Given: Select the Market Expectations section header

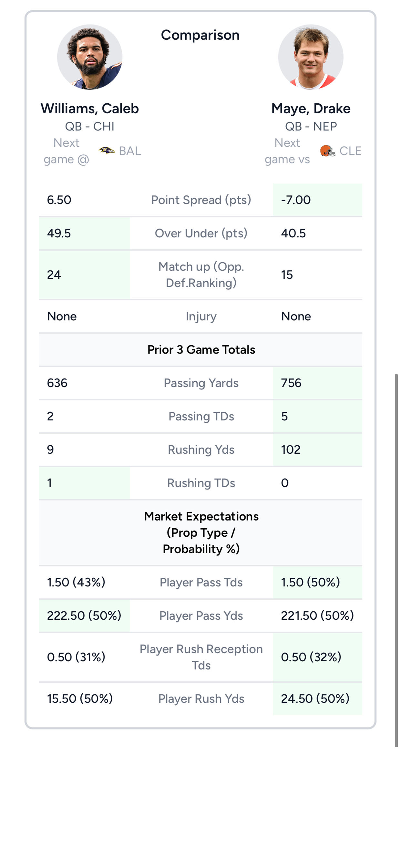Looking at the screenshot, I should (x=201, y=532).
